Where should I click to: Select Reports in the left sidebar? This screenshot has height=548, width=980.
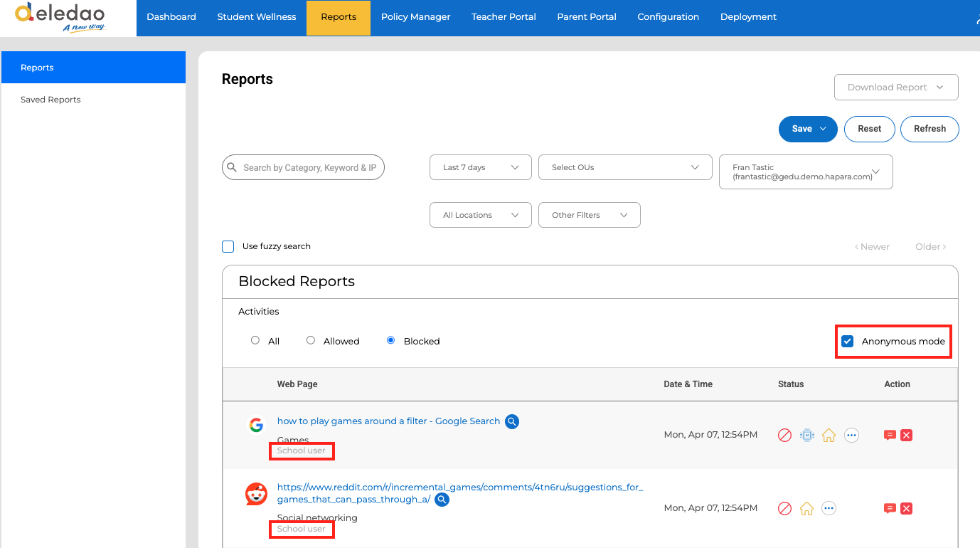(93, 68)
